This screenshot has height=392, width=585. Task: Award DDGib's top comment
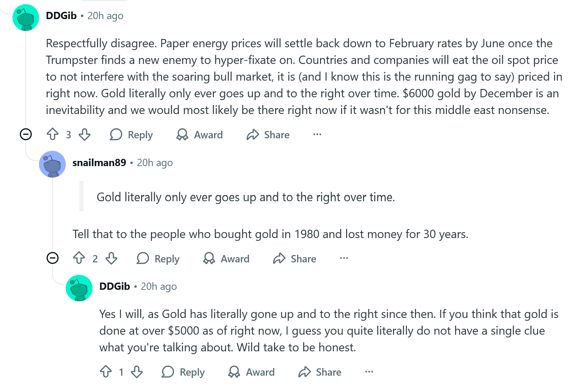tap(200, 134)
